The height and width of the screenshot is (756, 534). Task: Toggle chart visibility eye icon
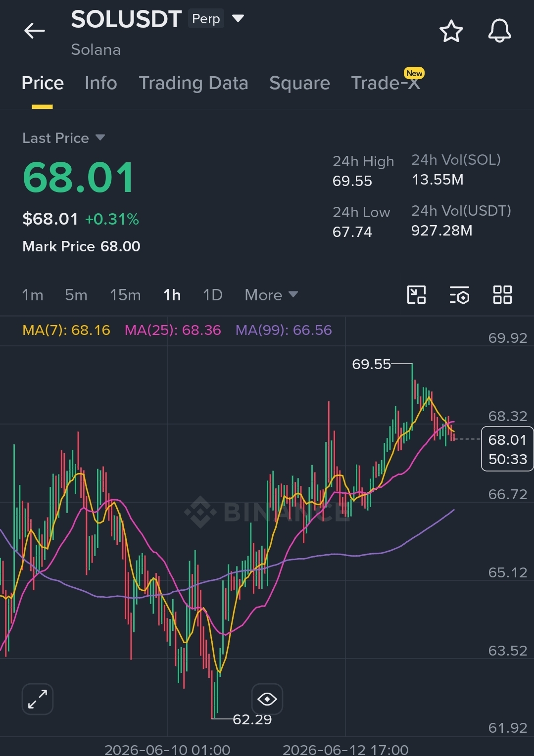coord(267,699)
